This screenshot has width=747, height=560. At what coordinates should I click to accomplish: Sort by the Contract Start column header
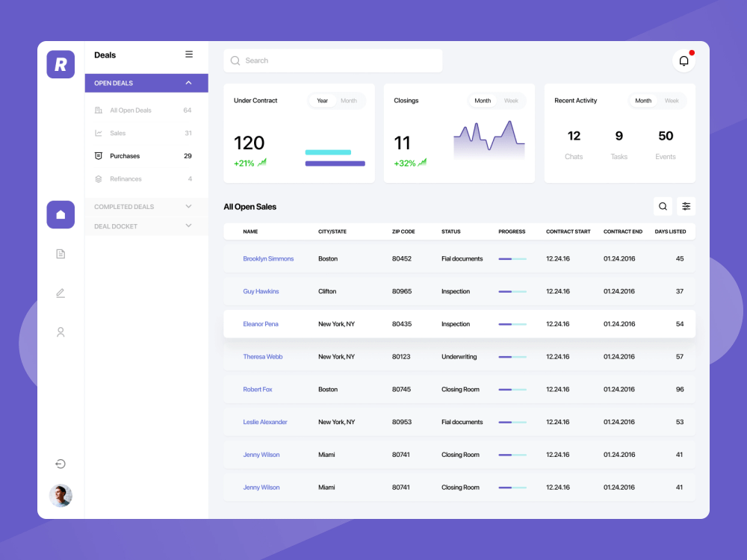568,231
